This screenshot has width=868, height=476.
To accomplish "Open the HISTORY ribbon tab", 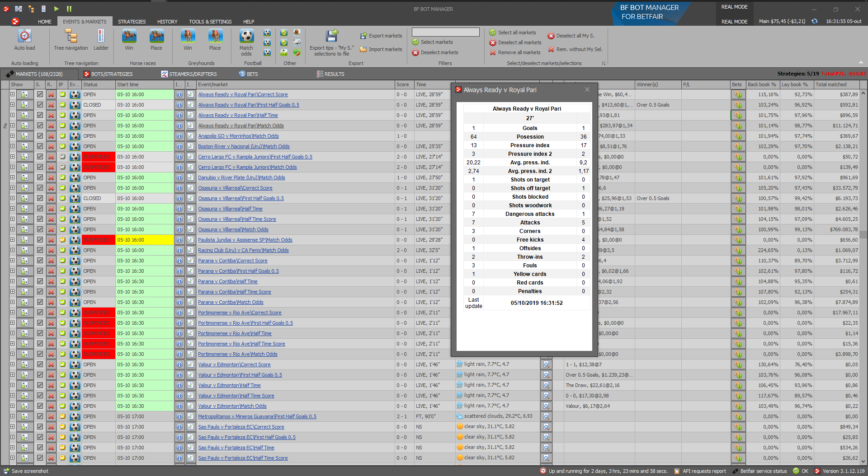I will pos(167,22).
